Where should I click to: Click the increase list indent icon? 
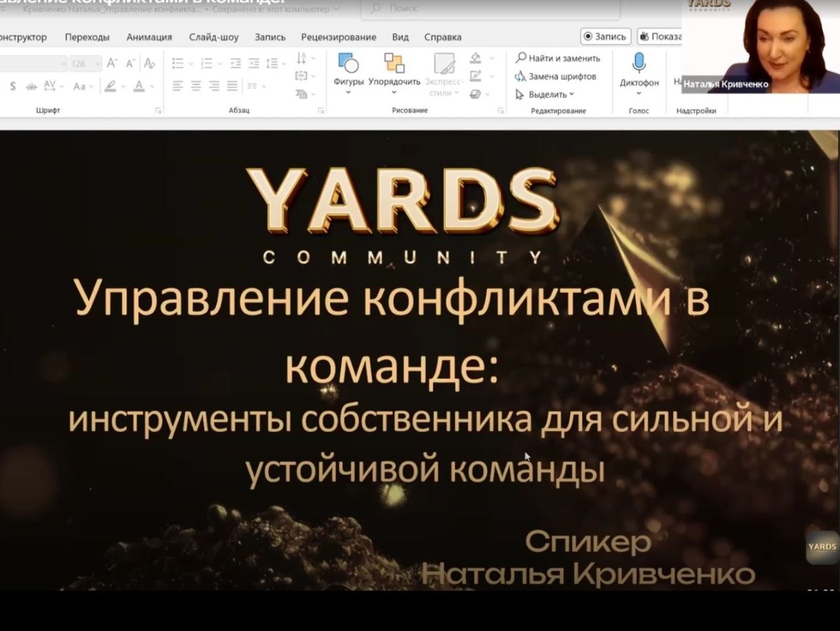coord(253,63)
